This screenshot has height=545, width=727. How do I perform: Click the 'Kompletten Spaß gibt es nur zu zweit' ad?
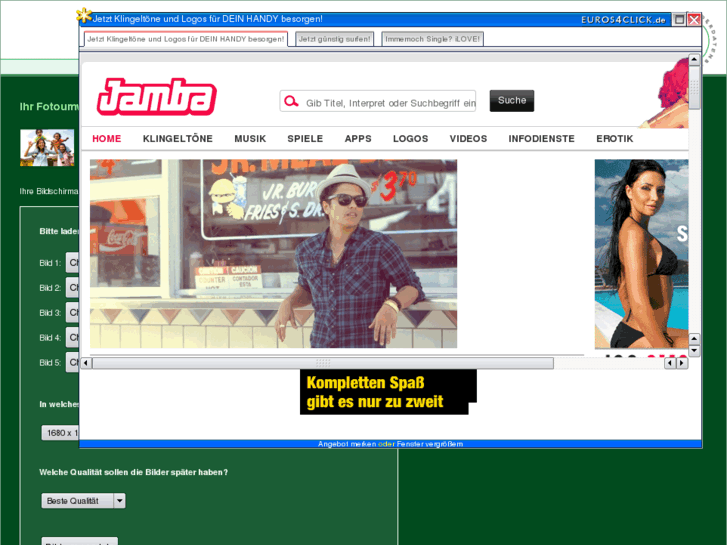click(388, 392)
